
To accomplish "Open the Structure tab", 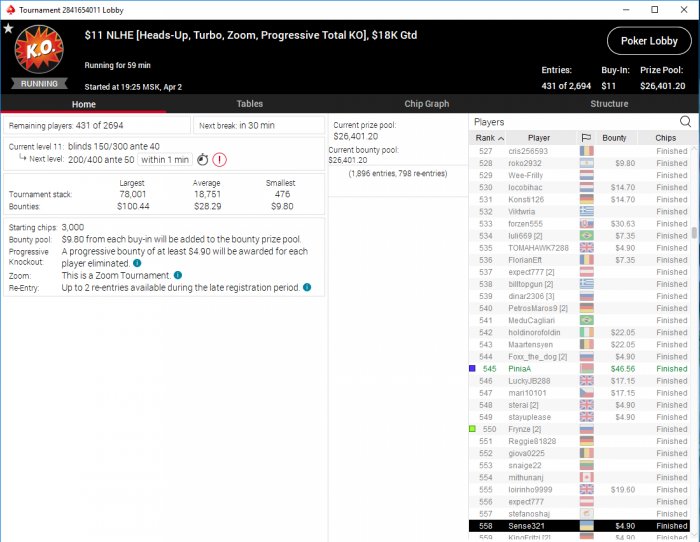I will [609, 104].
